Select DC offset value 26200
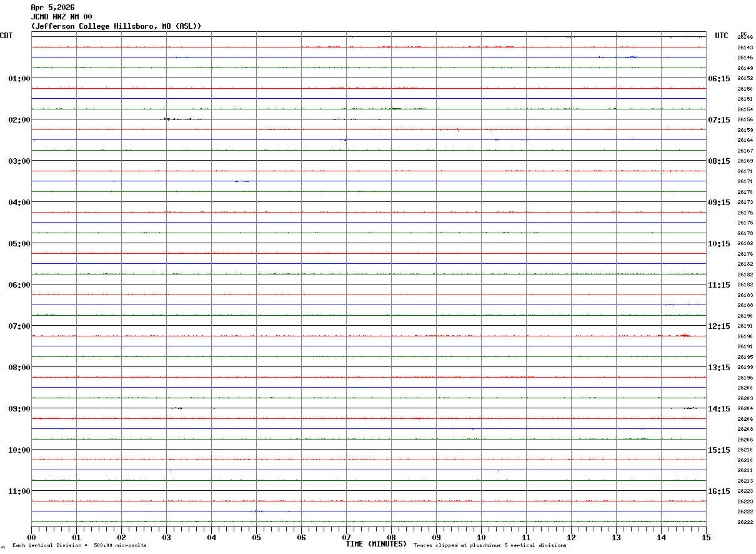This screenshot has width=756, height=554. (745, 388)
